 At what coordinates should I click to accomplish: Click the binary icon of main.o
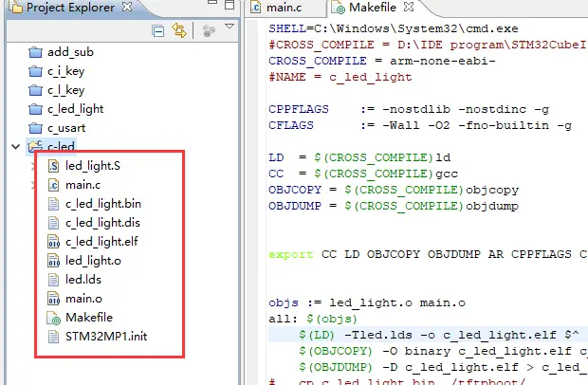(54, 299)
